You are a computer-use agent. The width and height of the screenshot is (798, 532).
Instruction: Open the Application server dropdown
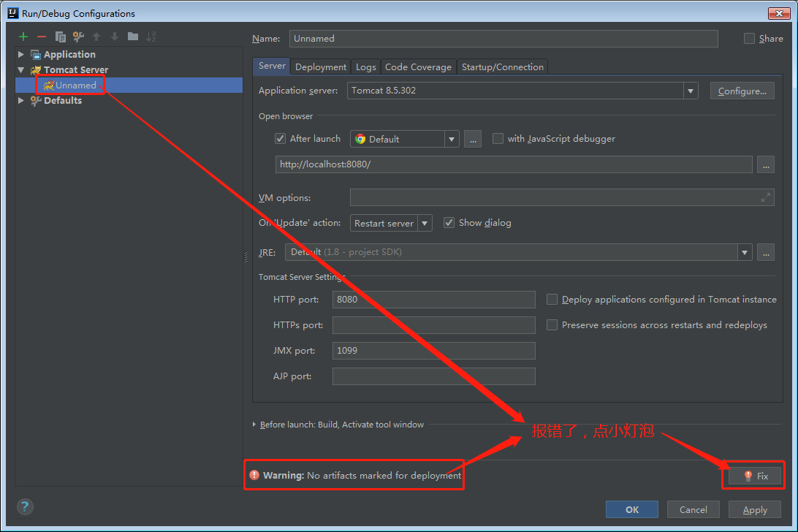tap(691, 91)
